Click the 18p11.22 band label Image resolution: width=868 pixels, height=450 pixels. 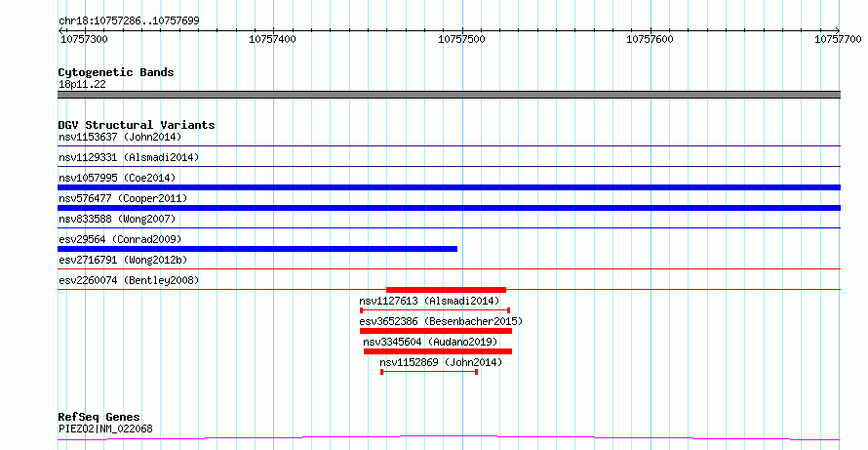coord(82,85)
